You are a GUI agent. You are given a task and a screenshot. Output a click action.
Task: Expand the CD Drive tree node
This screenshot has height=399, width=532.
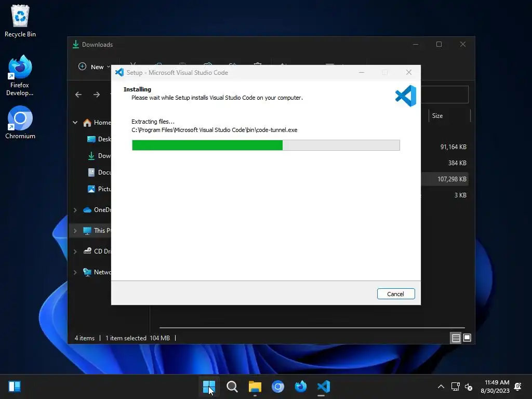pyautogui.click(x=75, y=251)
